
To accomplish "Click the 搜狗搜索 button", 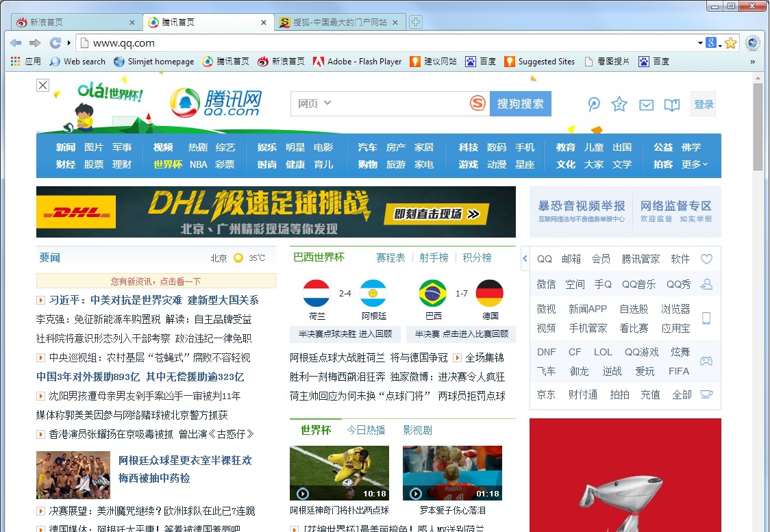I will tap(521, 103).
